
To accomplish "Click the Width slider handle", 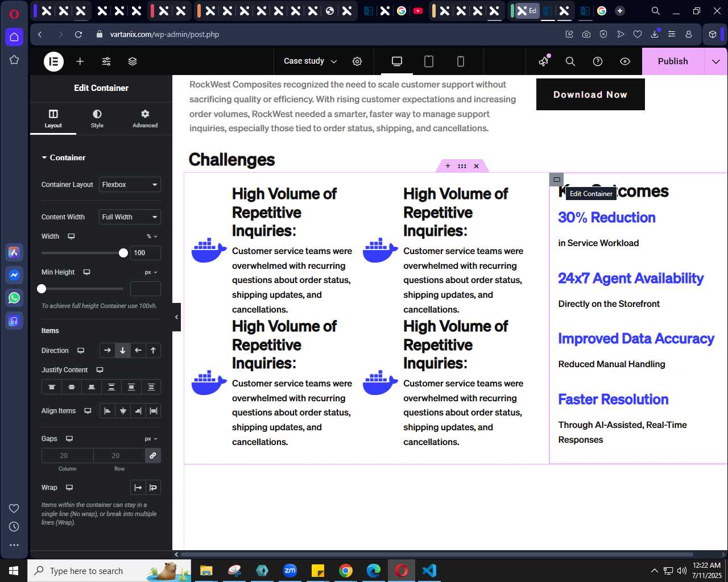I will coord(123,253).
